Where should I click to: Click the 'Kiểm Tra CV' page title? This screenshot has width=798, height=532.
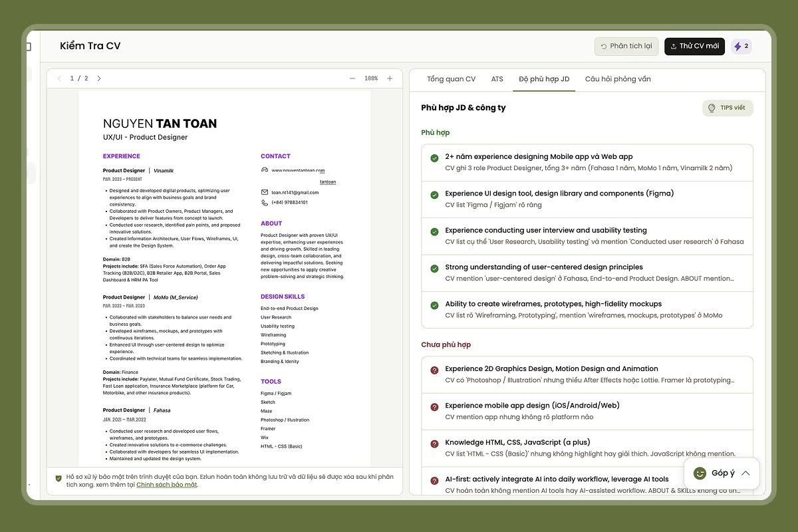click(x=90, y=46)
